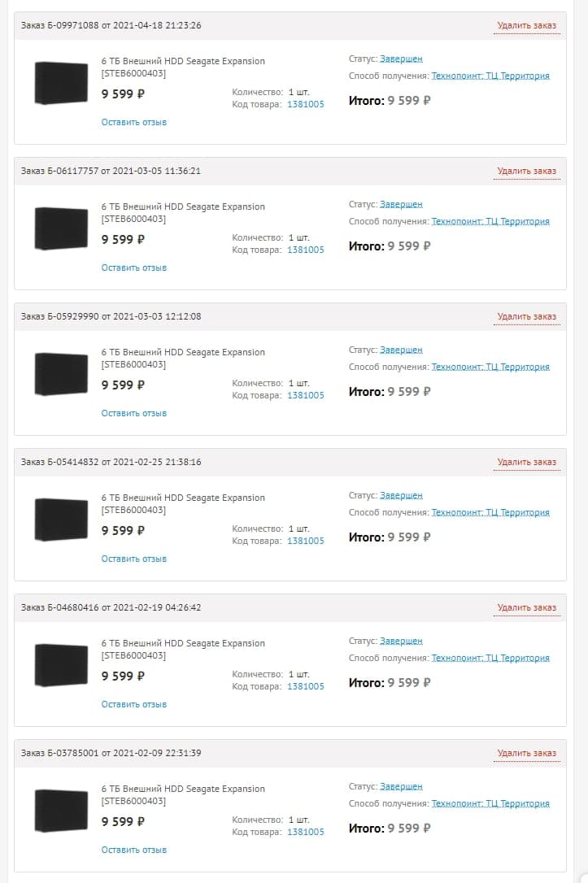Open product picture in order Б-03785001

(61, 811)
